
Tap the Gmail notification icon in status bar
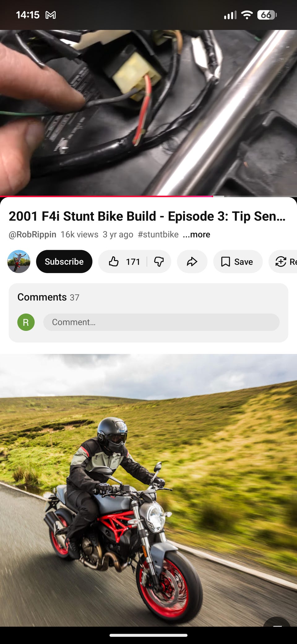[x=51, y=15]
